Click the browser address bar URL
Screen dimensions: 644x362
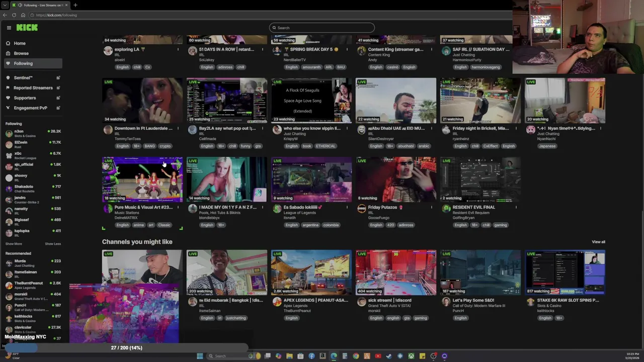coord(56,15)
